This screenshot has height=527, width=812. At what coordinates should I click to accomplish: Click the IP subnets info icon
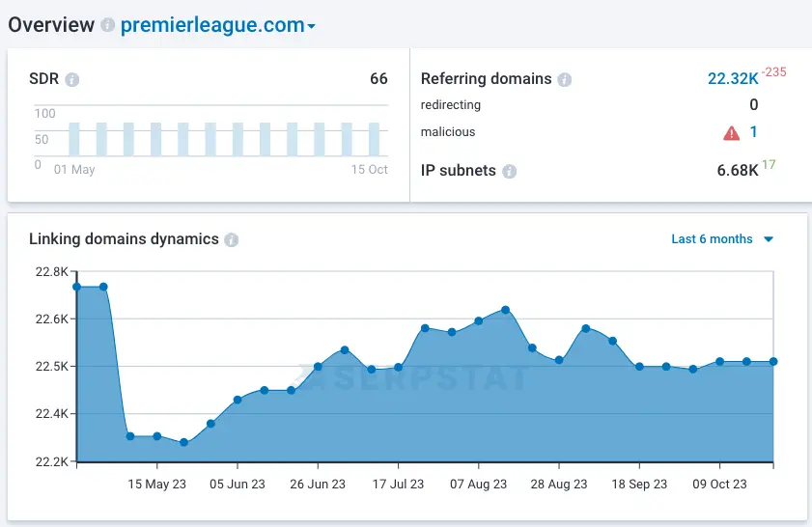509,172
